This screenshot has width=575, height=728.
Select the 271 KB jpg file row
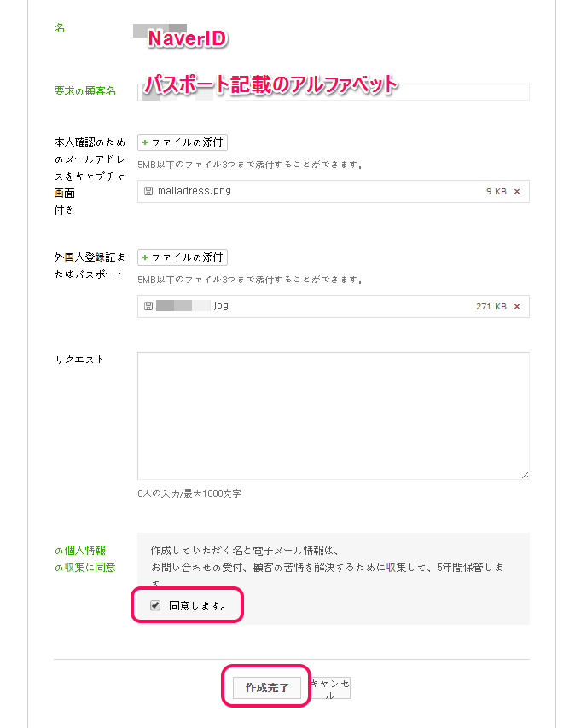click(x=334, y=306)
